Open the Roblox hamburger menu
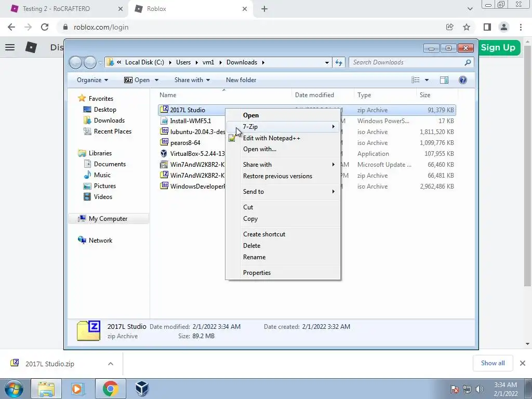 [x=10, y=47]
